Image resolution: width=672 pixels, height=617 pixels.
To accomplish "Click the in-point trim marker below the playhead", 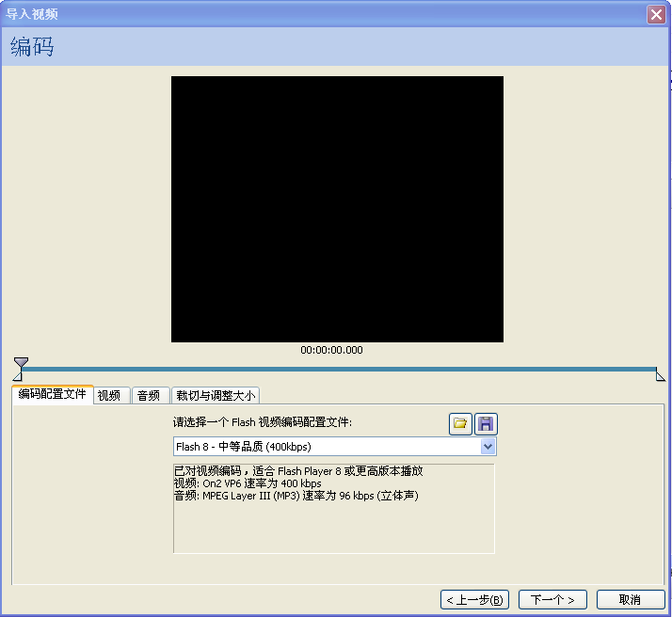I will (x=18, y=376).
